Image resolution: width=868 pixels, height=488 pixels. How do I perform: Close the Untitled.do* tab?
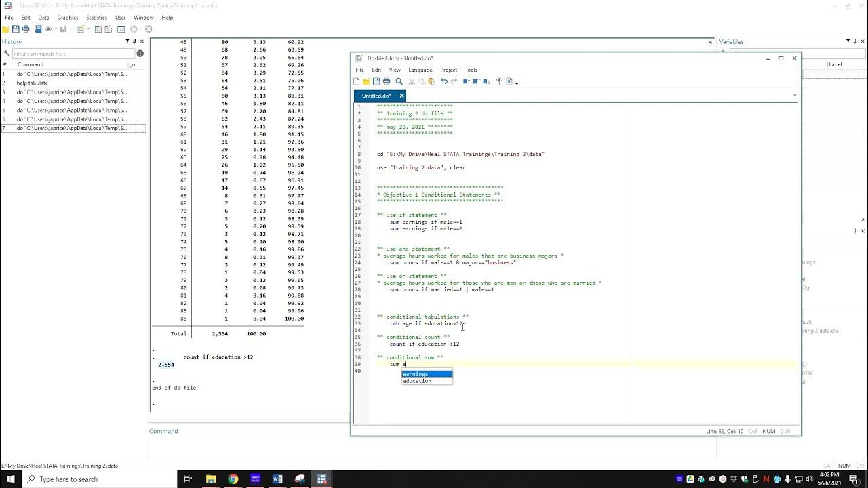(401, 96)
